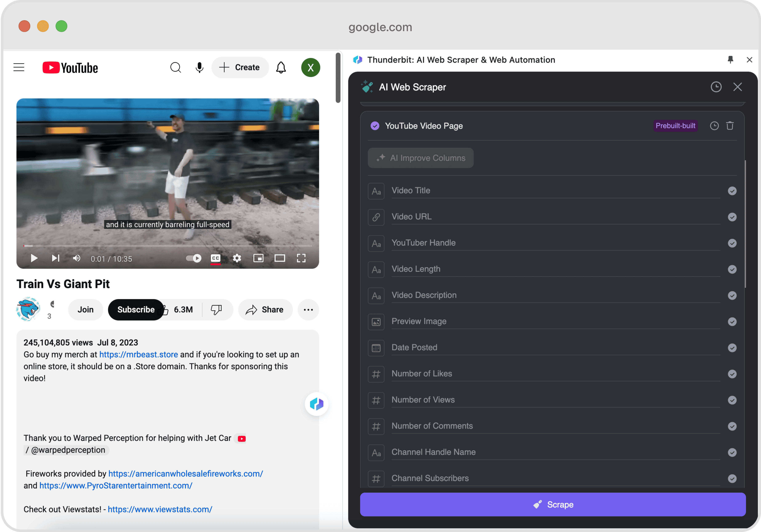
Task: Mute the video volume
Action: (x=77, y=258)
